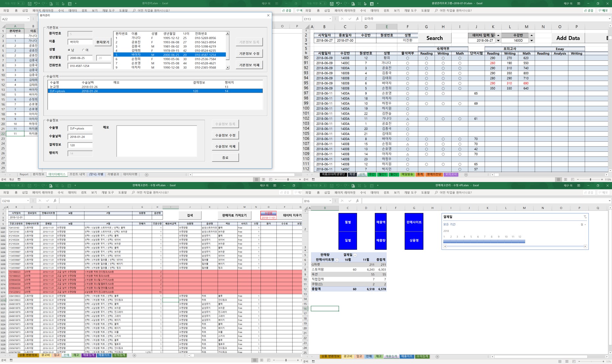Open ribbon display options in 원생관리프로그램 title bar
Viewport: 612px width, 364px height.
578,4
